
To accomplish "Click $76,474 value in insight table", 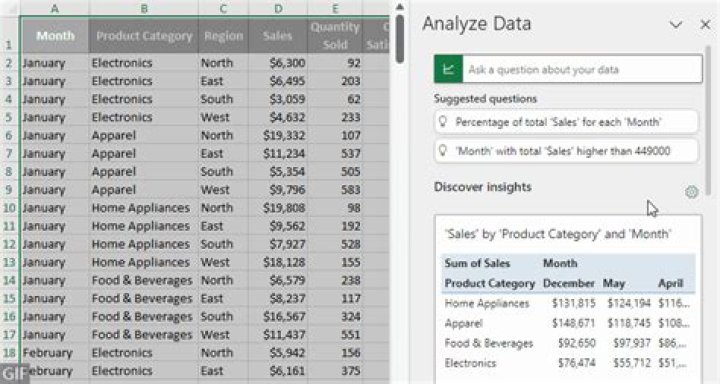I will 577,363.
